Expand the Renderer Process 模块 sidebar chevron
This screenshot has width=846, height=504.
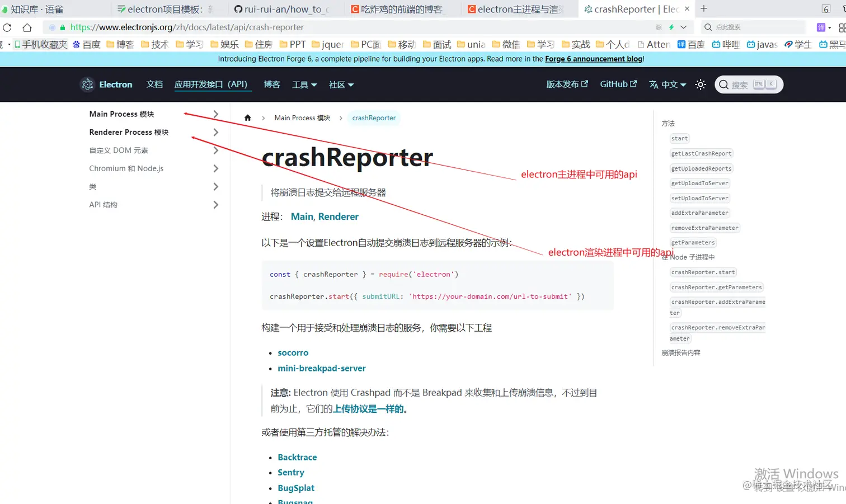(x=216, y=133)
